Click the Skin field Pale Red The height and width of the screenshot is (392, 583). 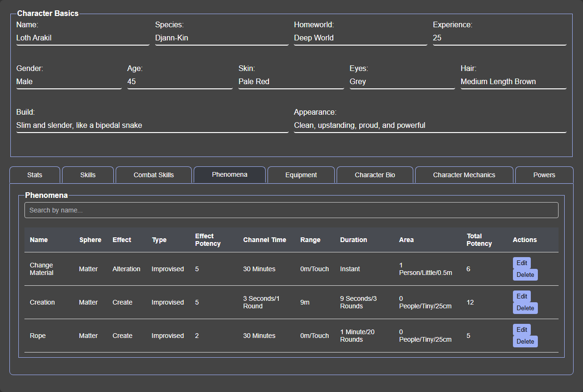291,82
